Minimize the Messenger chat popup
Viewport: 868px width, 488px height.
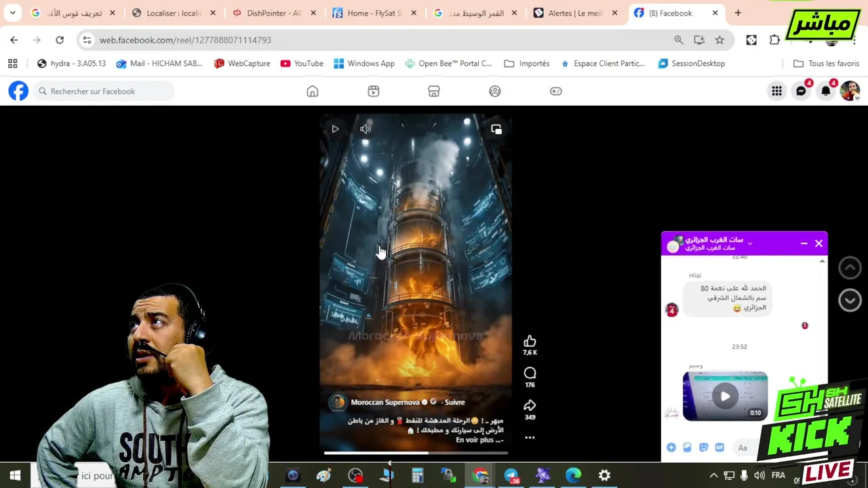(804, 243)
